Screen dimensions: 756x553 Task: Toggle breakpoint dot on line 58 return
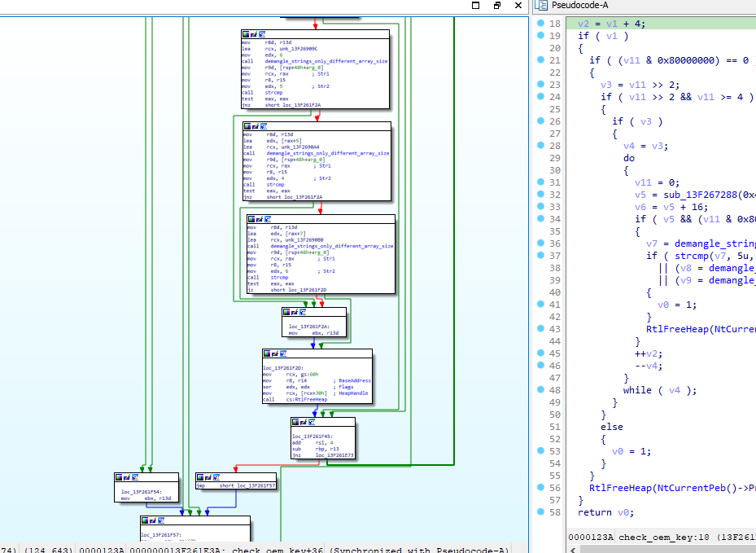point(541,512)
